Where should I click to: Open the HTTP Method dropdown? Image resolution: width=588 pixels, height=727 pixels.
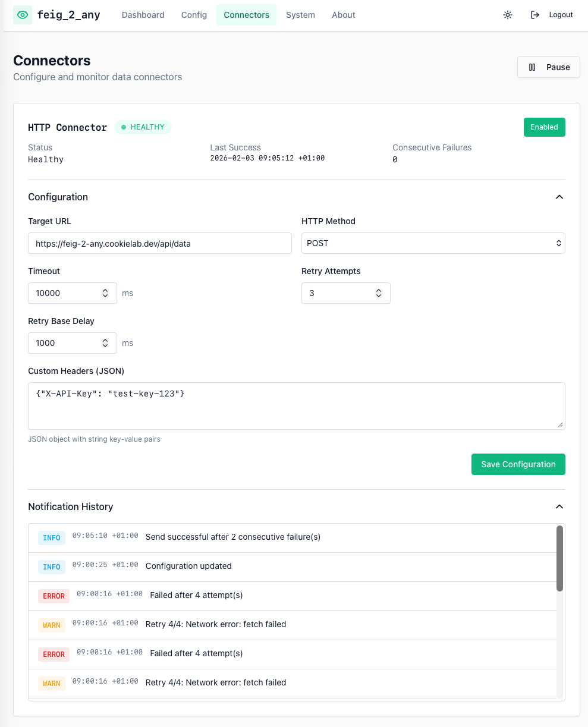(x=433, y=243)
